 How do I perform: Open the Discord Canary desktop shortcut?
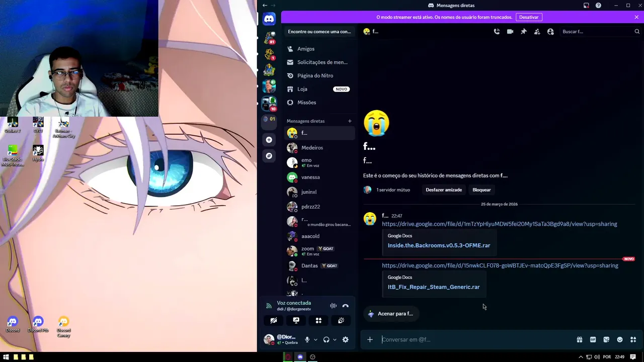[x=63, y=326]
